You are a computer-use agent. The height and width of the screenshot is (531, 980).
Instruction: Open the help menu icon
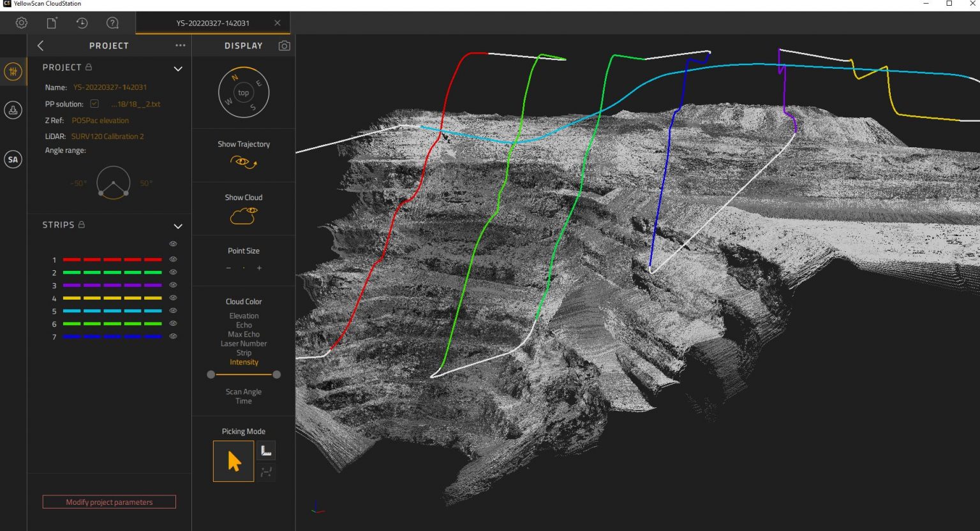112,22
